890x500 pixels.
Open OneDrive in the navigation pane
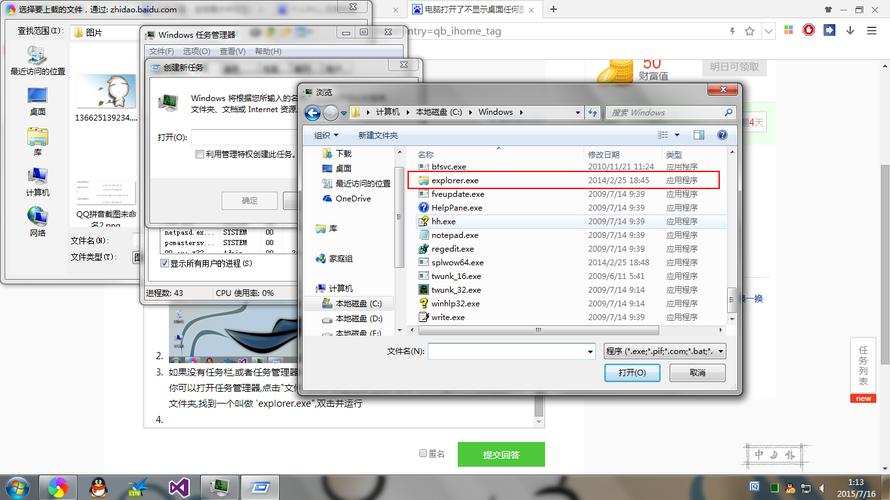pos(347,199)
